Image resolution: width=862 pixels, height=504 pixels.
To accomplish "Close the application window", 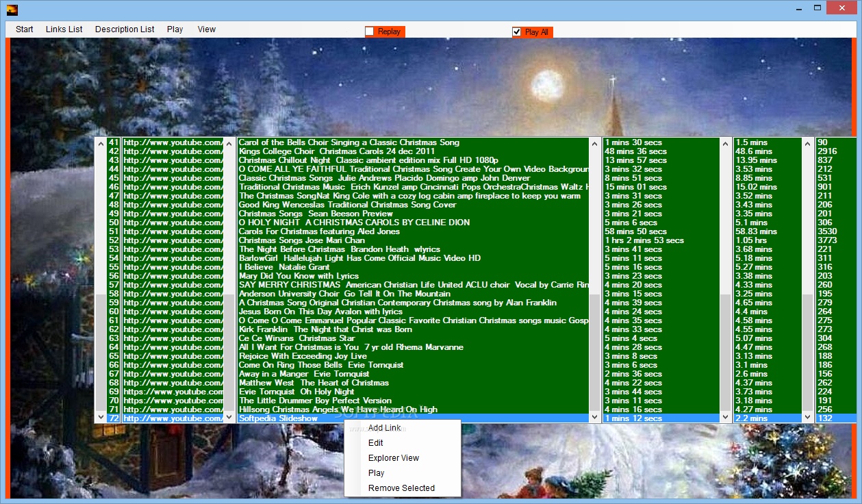I will point(843,8).
